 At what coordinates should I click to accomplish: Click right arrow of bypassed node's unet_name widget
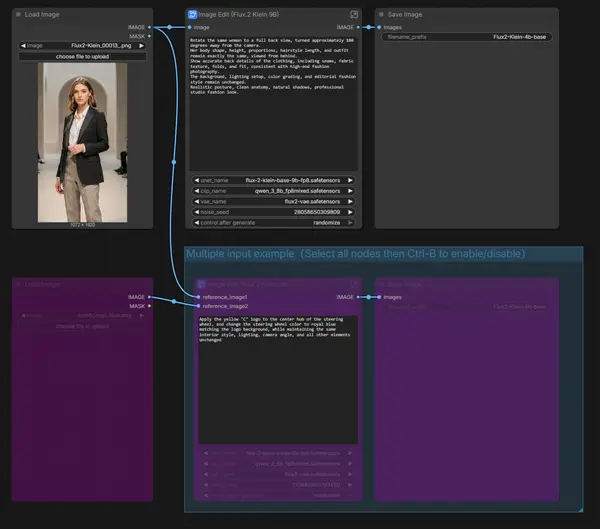click(350, 453)
